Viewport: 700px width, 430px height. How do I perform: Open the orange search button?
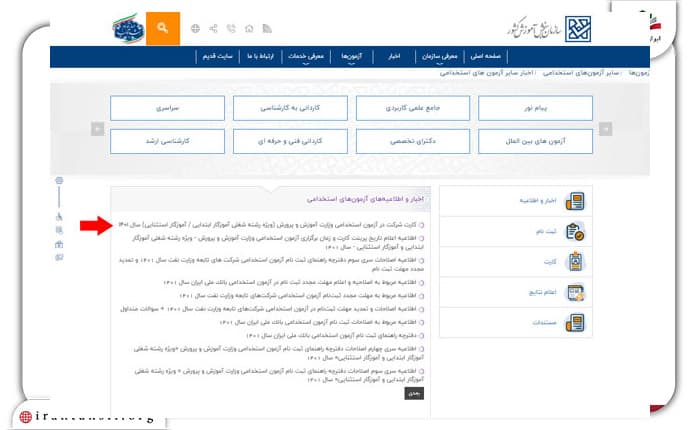point(163,28)
